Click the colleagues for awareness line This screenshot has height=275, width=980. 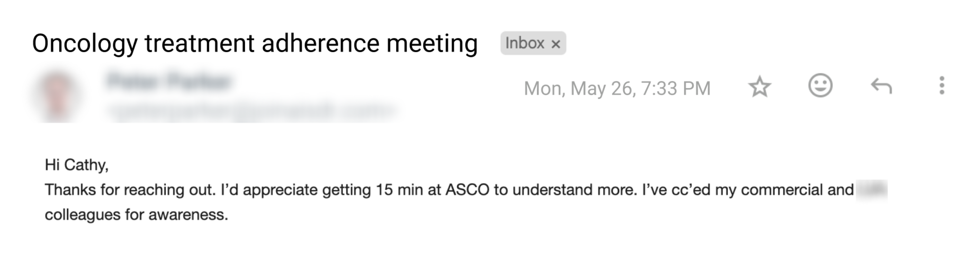pos(136,215)
